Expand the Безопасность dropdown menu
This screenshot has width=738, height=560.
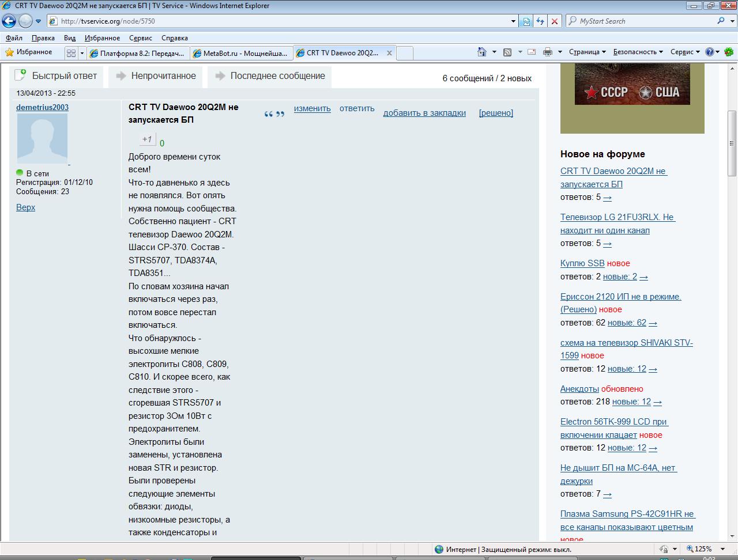(x=637, y=52)
